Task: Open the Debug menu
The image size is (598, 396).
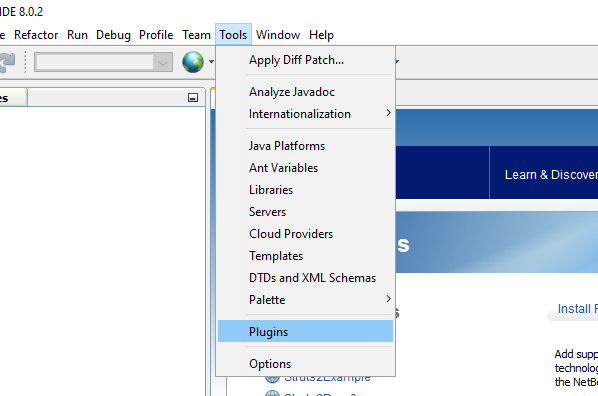Action: click(113, 35)
